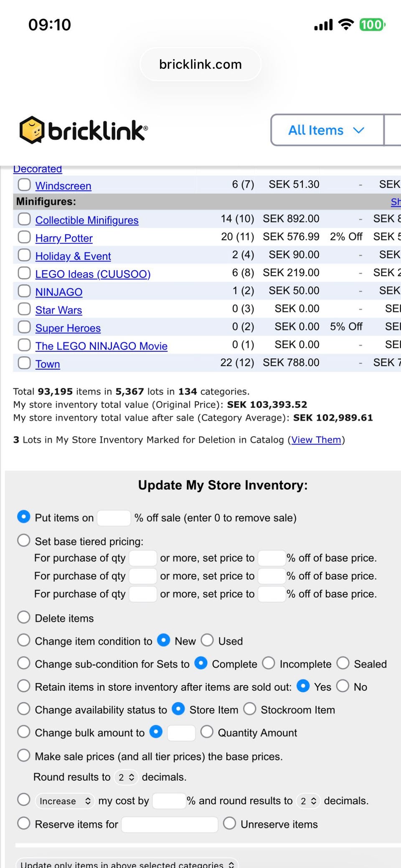Select the Delete items radio option
The image size is (401, 868).
[24, 617]
